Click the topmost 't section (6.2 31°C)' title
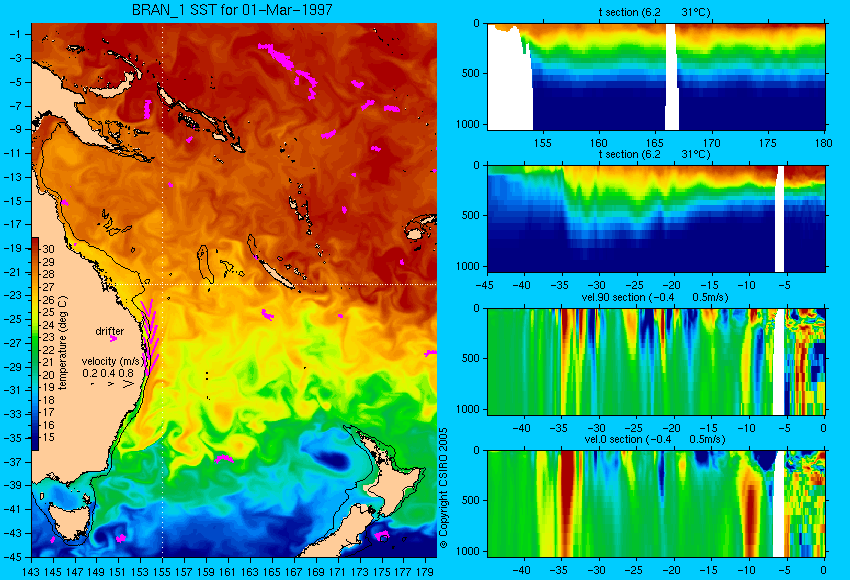Screen dimensions: 850x580 (x=654, y=12)
